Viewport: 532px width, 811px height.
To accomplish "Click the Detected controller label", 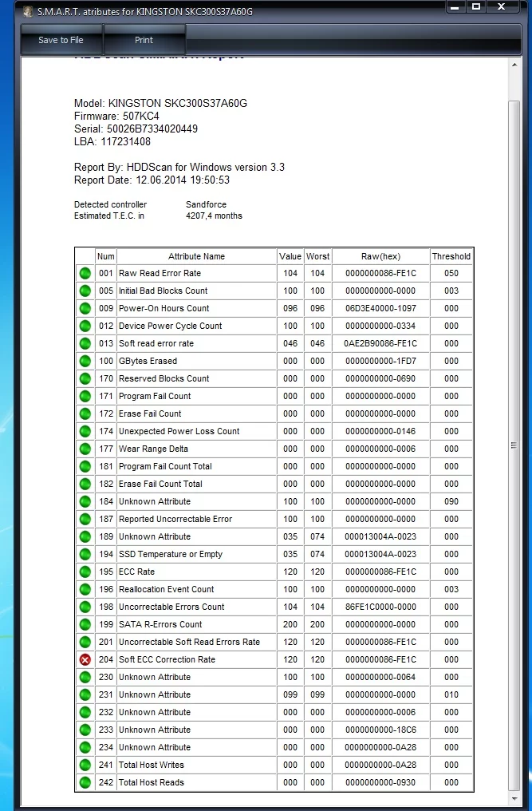I will tap(110, 204).
